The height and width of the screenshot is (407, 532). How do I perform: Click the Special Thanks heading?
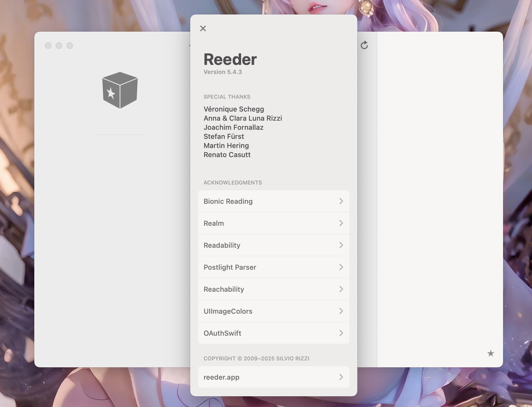pyautogui.click(x=227, y=97)
